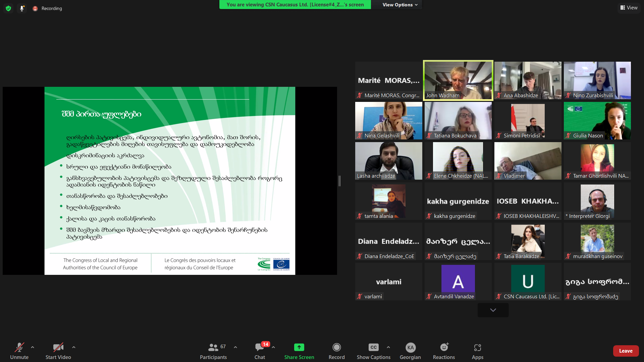Expand caption options arrow

click(388, 347)
